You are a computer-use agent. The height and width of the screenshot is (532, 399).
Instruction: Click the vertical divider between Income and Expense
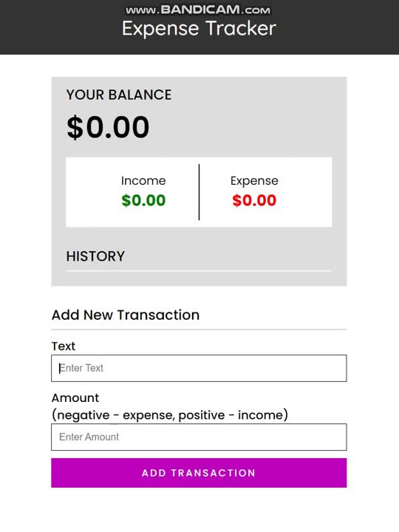(x=199, y=192)
